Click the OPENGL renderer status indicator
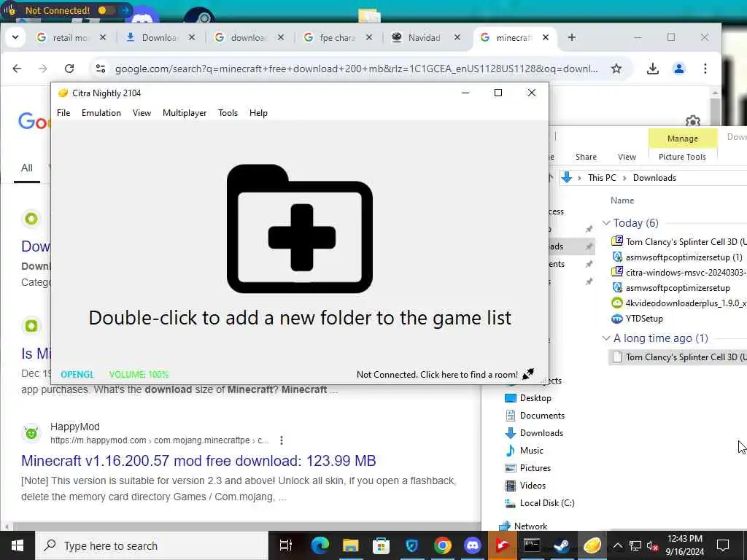 pyautogui.click(x=77, y=374)
